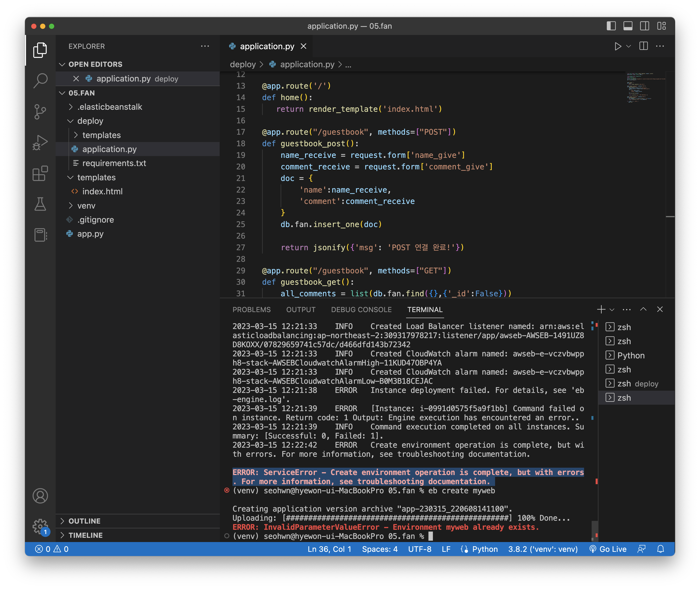This screenshot has width=700, height=589.
Task: Open the .gitignore file
Action: pos(138,220)
